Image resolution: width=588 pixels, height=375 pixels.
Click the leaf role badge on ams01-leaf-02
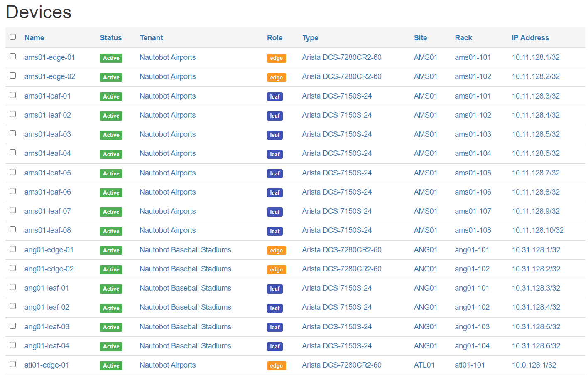click(x=274, y=116)
